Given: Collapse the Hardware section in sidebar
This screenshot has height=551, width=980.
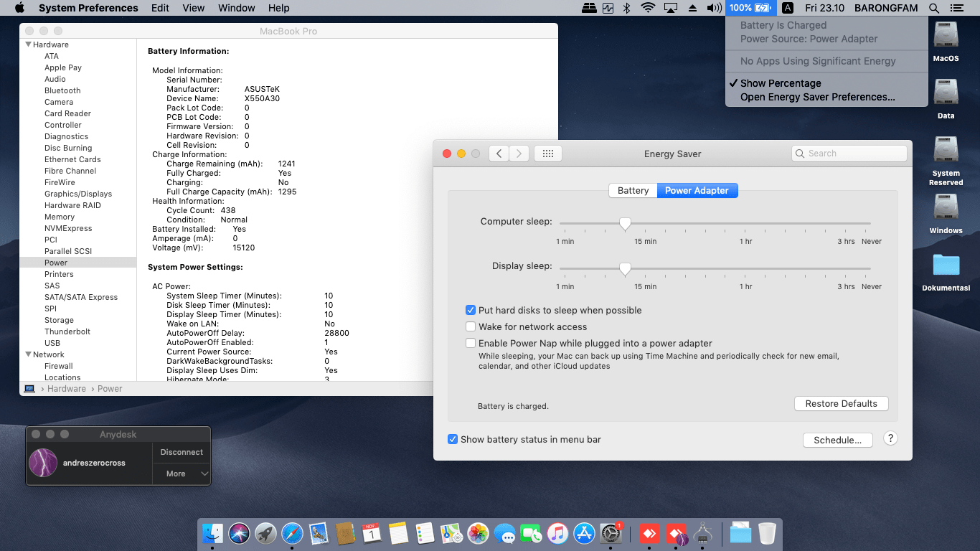Looking at the screenshot, I should coord(29,44).
